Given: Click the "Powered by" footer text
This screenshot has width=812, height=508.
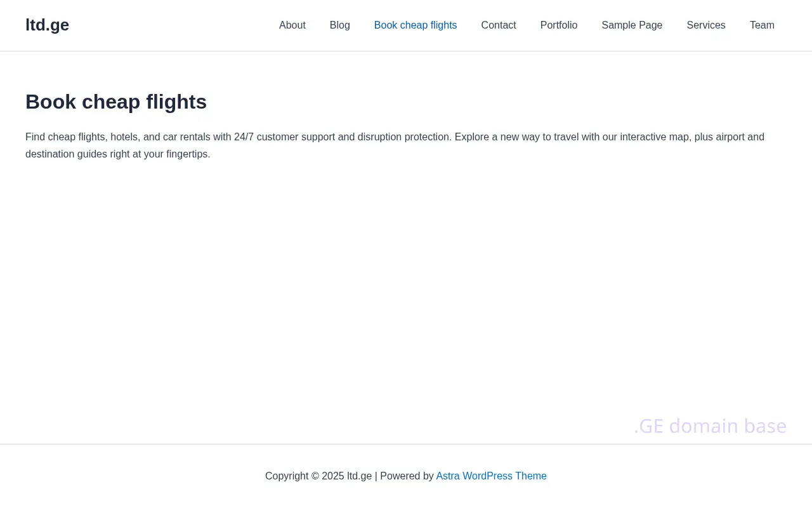Looking at the screenshot, I should tap(407, 476).
